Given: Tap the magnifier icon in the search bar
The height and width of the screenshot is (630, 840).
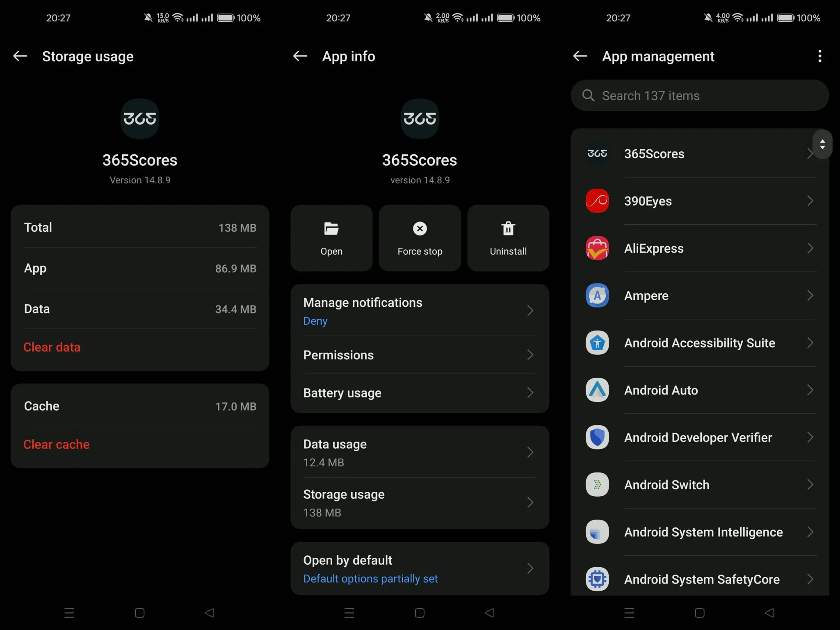Looking at the screenshot, I should pos(588,96).
